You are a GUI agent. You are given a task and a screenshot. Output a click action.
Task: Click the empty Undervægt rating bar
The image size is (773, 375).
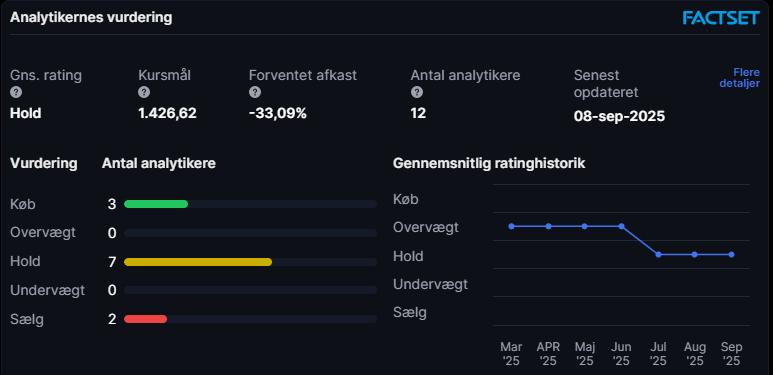tap(250, 290)
